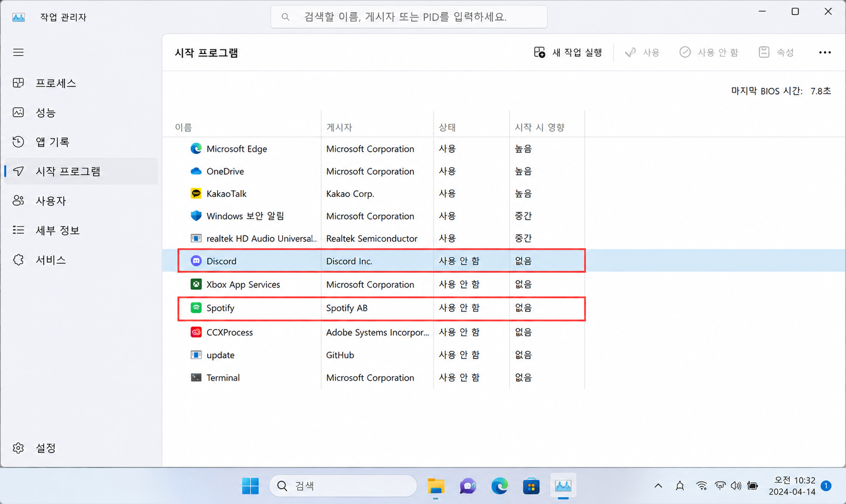The width and height of the screenshot is (846, 504).
Task: Click the Kakao Corp. publisher cell
Action: (350, 194)
